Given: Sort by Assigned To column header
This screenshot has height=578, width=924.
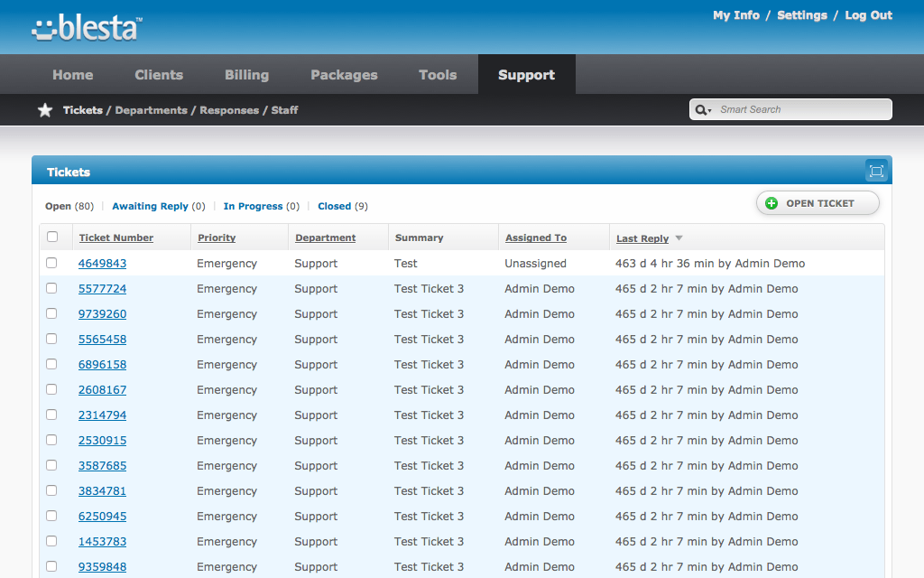Looking at the screenshot, I should (x=535, y=238).
